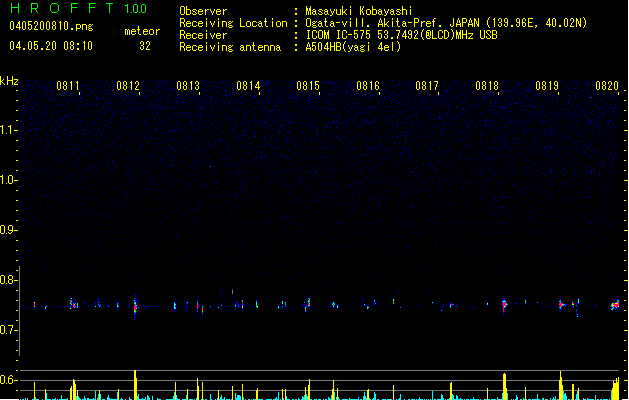Click the 0815 time marker
Screen dimensions: 629x400
point(308,86)
